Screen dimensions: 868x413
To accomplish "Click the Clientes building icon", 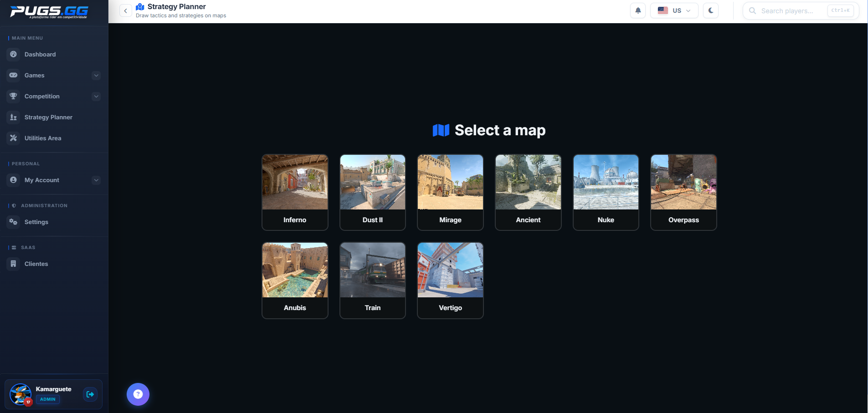I will (14, 264).
